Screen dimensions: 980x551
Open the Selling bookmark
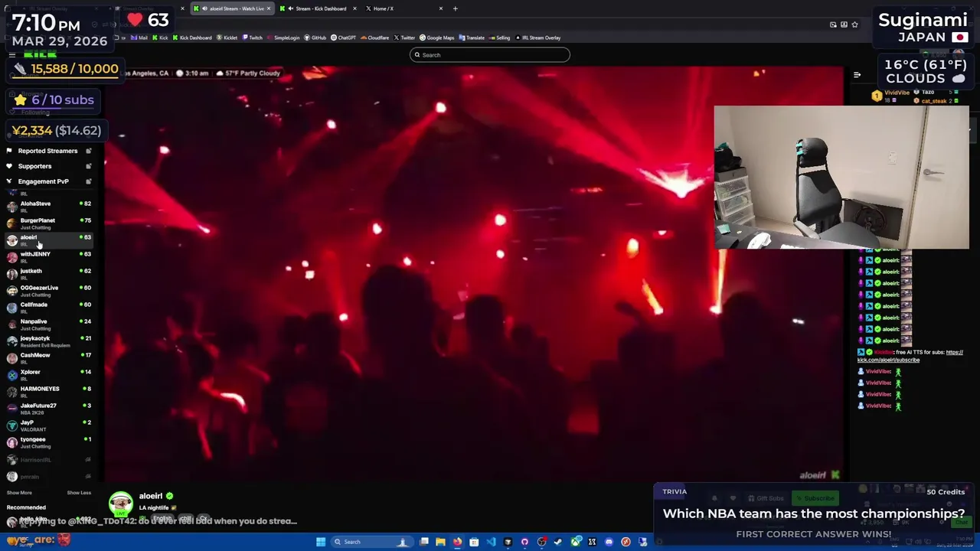(499, 37)
